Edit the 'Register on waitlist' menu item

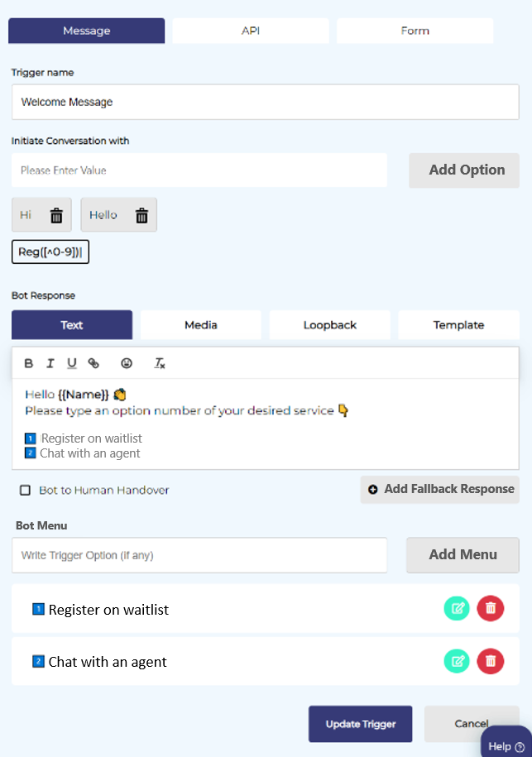coord(457,609)
